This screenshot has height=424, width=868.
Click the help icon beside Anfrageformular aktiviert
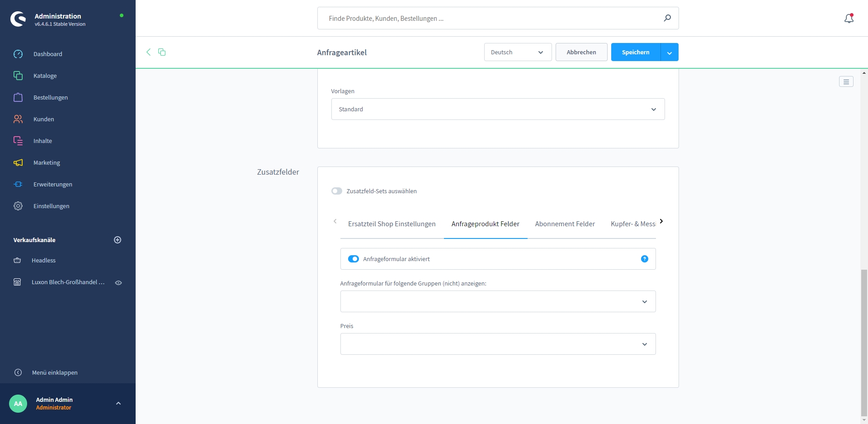tap(644, 259)
